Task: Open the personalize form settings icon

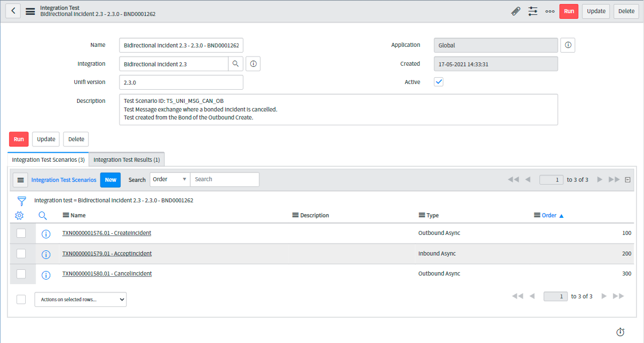Action: click(x=533, y=11)
